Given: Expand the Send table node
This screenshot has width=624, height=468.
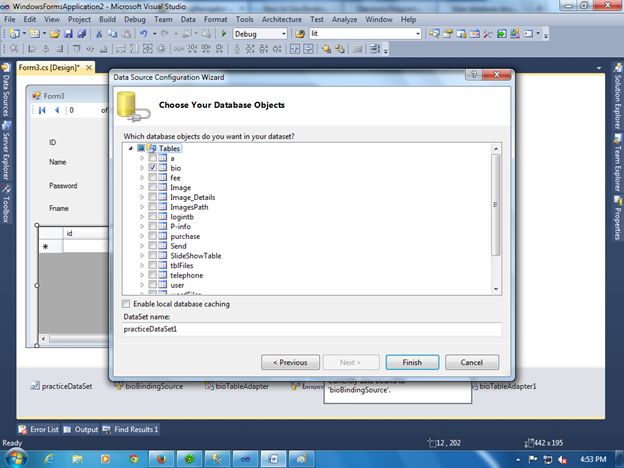Looking at the screenshot, I should coord(142,246).
